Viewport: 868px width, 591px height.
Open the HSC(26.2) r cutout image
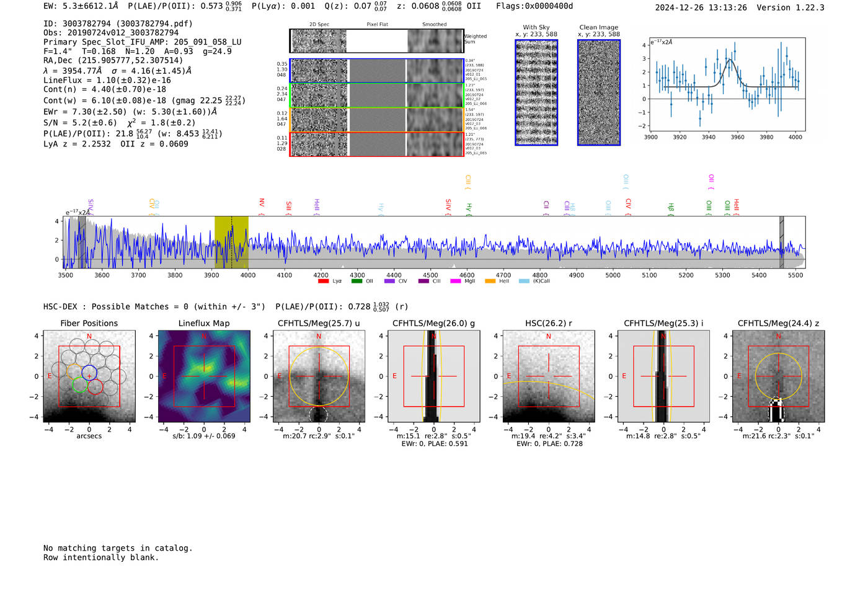click(x=549, y=376)
